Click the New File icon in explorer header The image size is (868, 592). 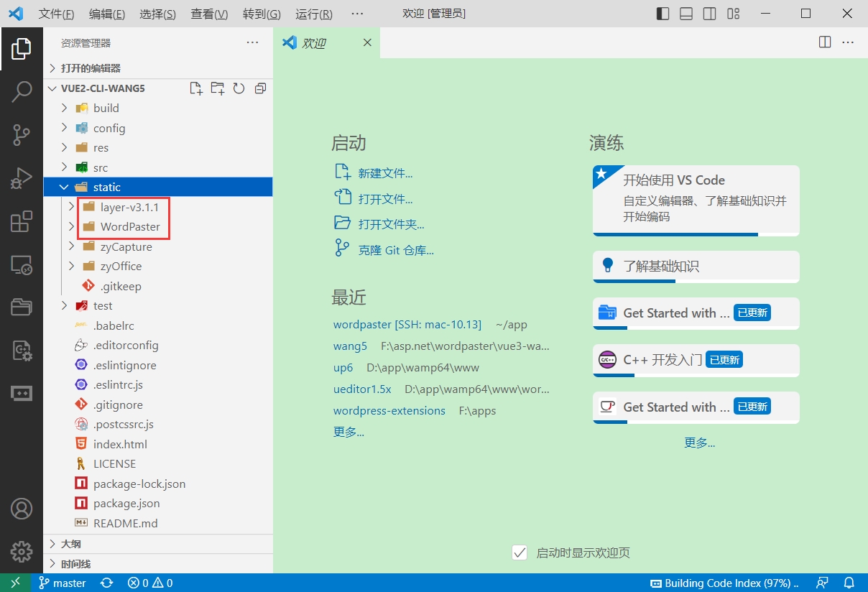[x=195, y=88]
